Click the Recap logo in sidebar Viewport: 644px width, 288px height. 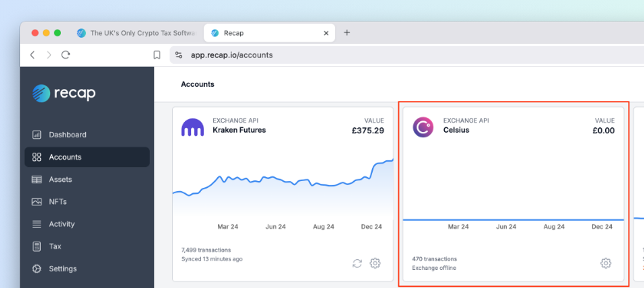pyautogui.click(x=64, y=93)
